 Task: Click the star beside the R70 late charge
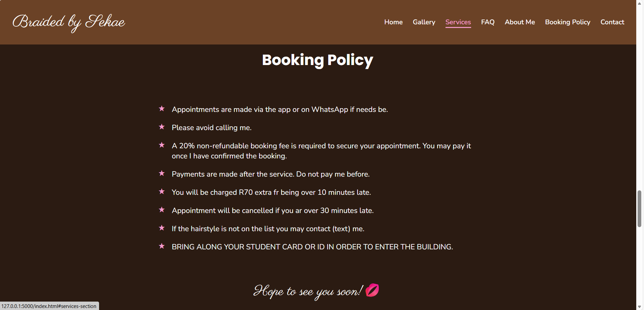(x=162, y=191)
